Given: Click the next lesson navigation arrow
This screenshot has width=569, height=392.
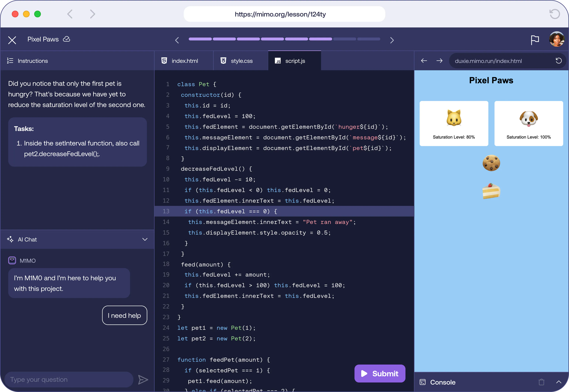Looking at the screenshot, I should 392,40.
